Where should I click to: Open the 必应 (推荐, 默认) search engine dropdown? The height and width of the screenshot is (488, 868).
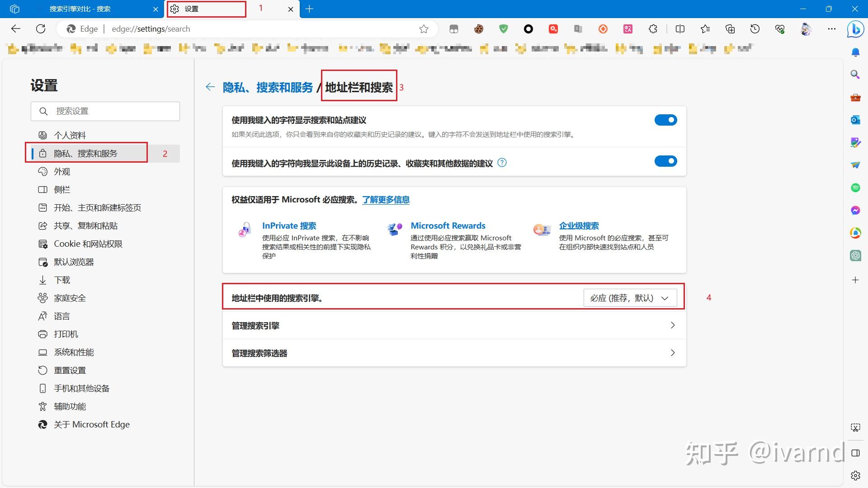[x=630, y=298]
